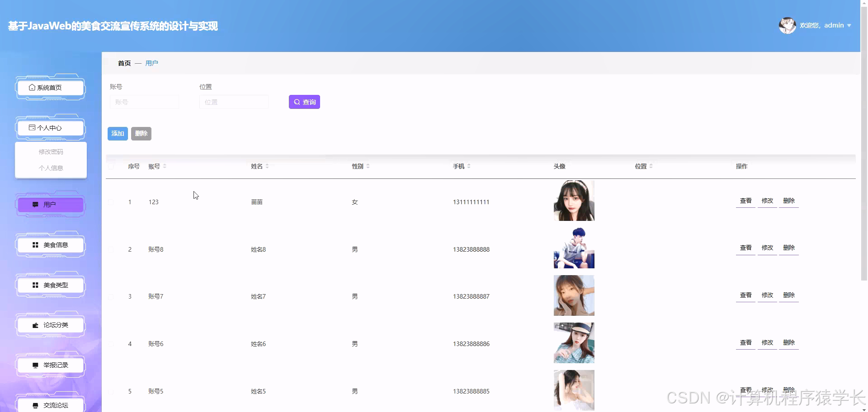Screen dimensions: 868x412
Task: Click the system title in header
Action: point(113,26)
